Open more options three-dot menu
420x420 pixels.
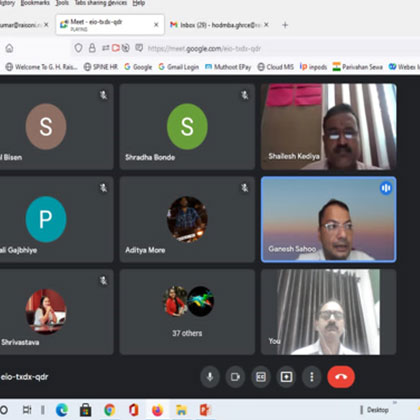click(x=312, y=377)
